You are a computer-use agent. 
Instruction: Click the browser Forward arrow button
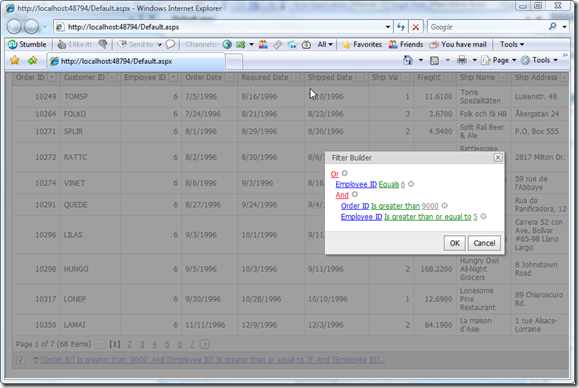coord(31,27)
